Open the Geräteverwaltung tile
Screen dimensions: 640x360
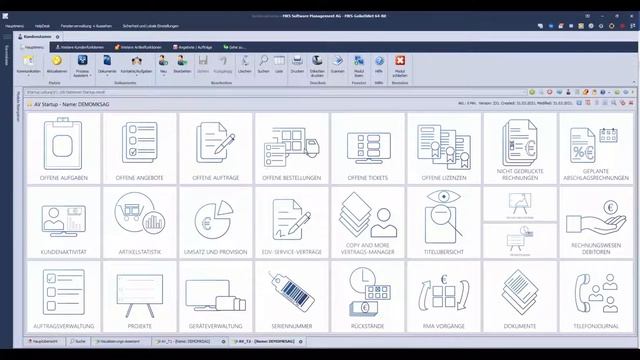[x=216, y=297]
